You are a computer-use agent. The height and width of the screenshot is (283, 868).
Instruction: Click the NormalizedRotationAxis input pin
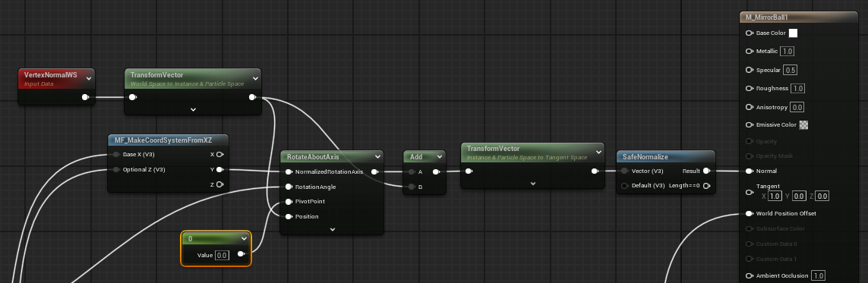[289, 171]
